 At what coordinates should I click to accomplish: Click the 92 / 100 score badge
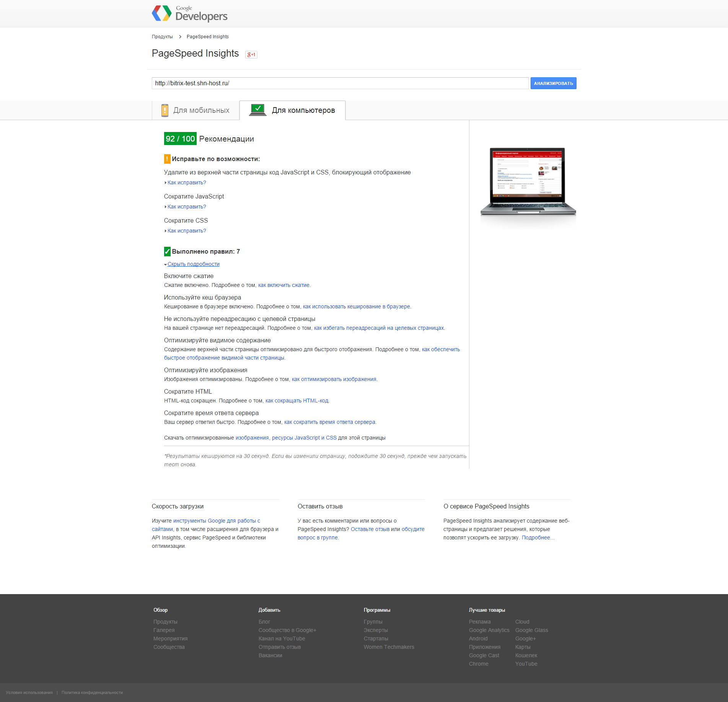(x=180, y=139)
